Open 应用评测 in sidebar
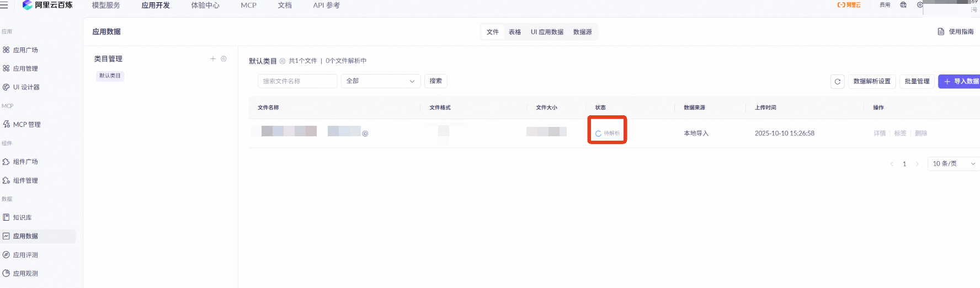Image resolution: width=980 pixels, height=288 pixels. (x=25, y=255)
